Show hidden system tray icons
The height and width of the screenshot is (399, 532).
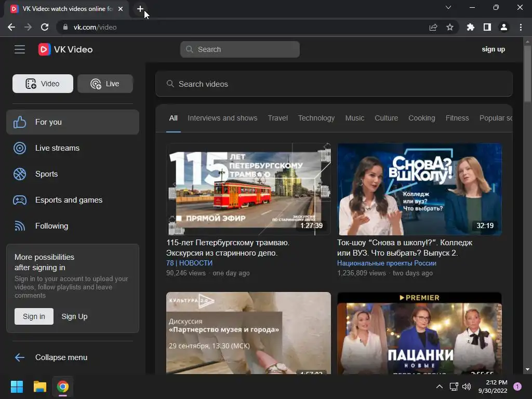tap(440, 387)
